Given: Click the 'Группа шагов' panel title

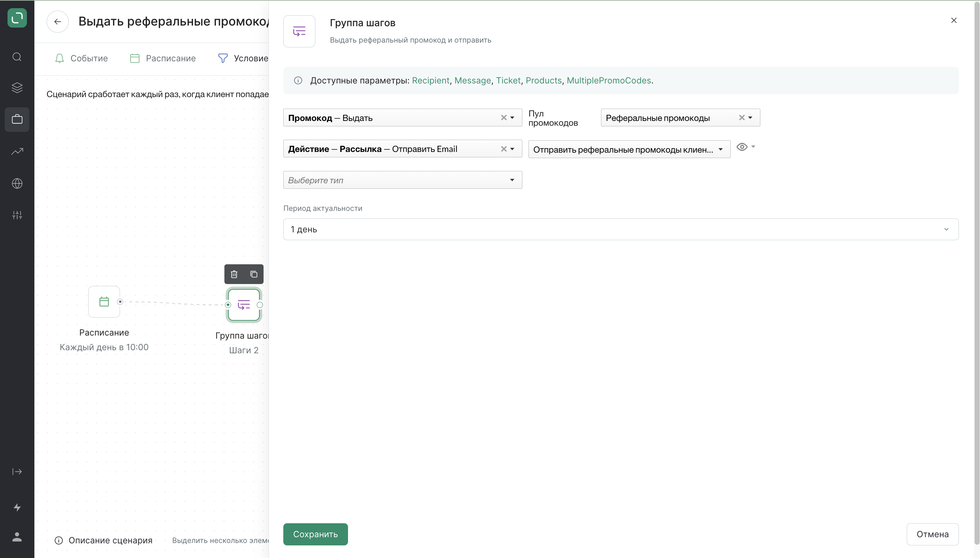Looking at the screenshot, I should [362, 23].
